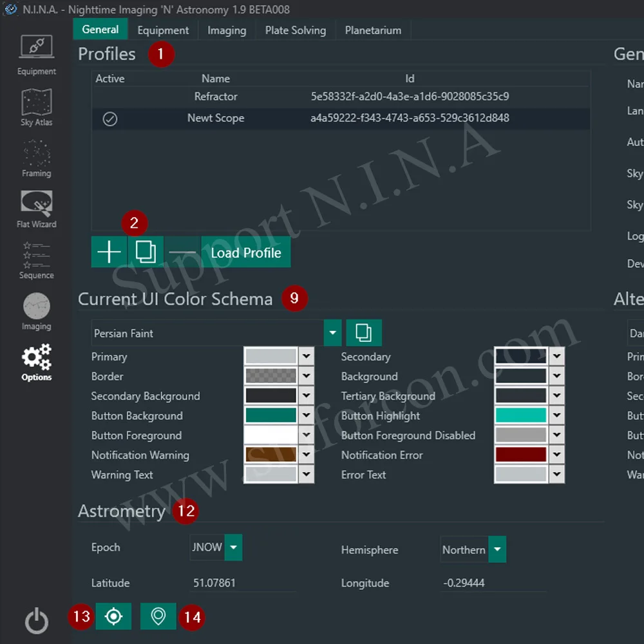Open the Framing assistant icon
The image size is (644, 644).
click(37, 158)
